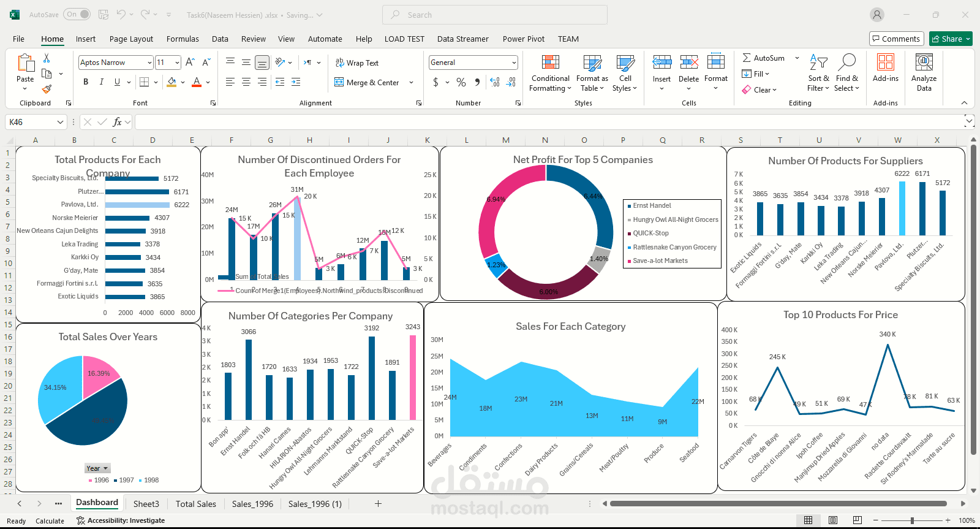Switch to Normal view in status bar
The height and width of the screenshot is (529, 980).
tap(809, 520)
